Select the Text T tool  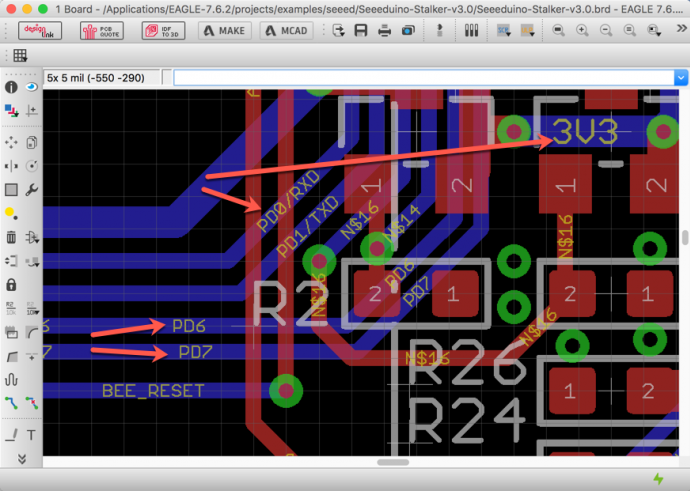coord(31,435)
